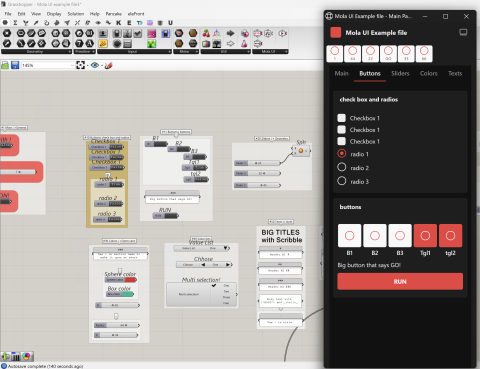Click the preview eye icon on the canvas toolbar
480x369 pixels.
95,65
